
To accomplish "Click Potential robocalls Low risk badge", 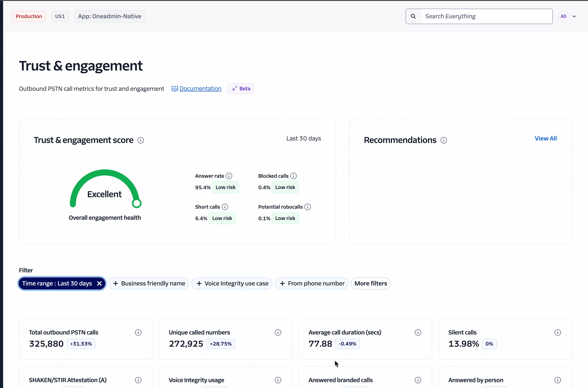I will pyautogui.click(x=285, y=218).
